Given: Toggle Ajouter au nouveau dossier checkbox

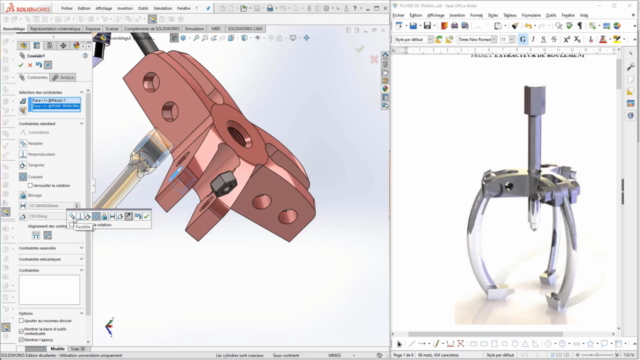Looking at the screenshot, I should [x=21, y=321].
